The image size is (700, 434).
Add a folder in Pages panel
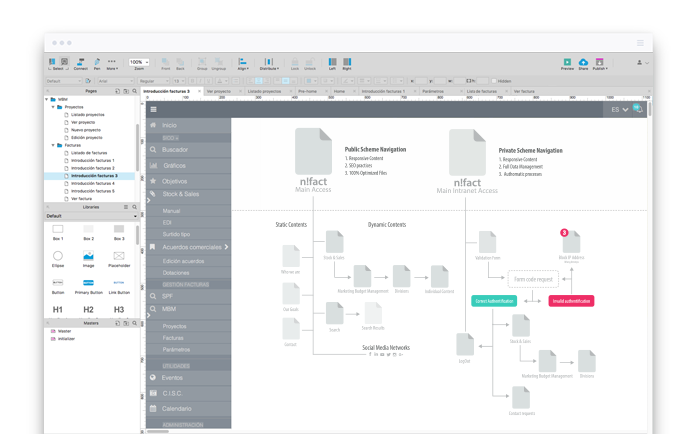[126, 91]
